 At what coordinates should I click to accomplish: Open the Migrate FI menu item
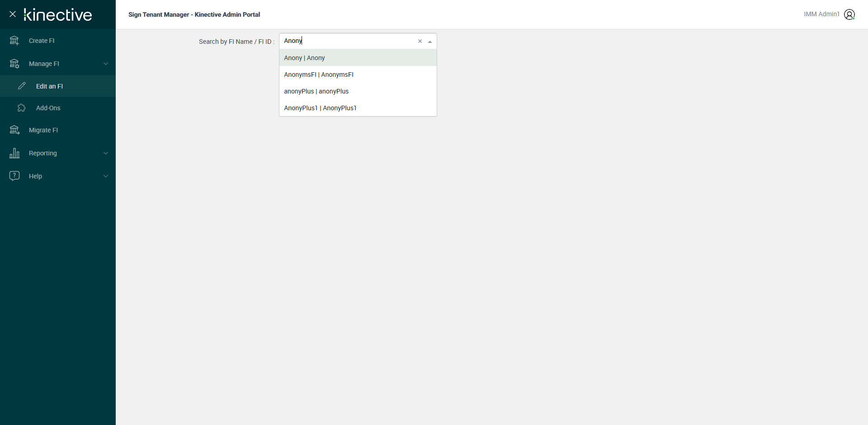point(58,130)
